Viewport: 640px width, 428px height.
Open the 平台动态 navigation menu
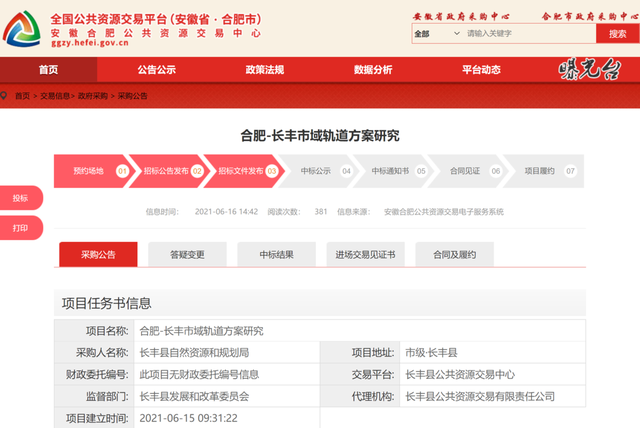tap(481, 69)
